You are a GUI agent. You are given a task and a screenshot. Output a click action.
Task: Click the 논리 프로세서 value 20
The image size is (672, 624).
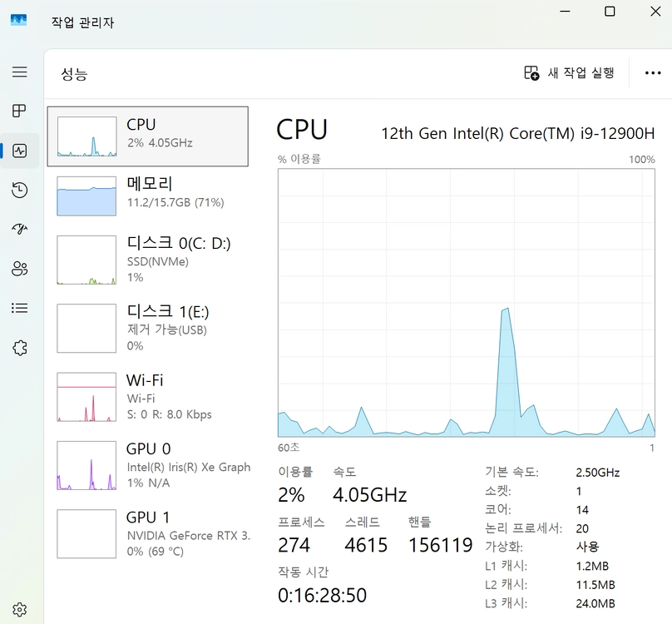point(582,528)
